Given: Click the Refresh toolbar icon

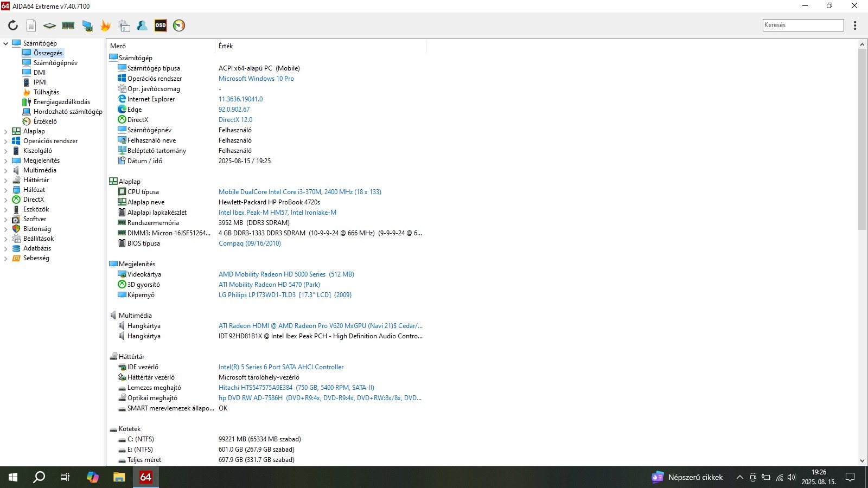Looking at the screenshot, I should pos(13,25).
